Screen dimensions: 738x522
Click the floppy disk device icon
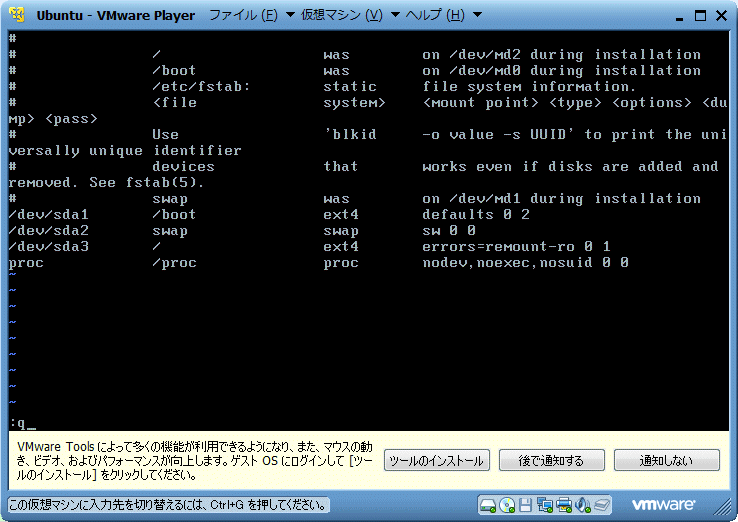pyautogui.click(x=525, y=504)
